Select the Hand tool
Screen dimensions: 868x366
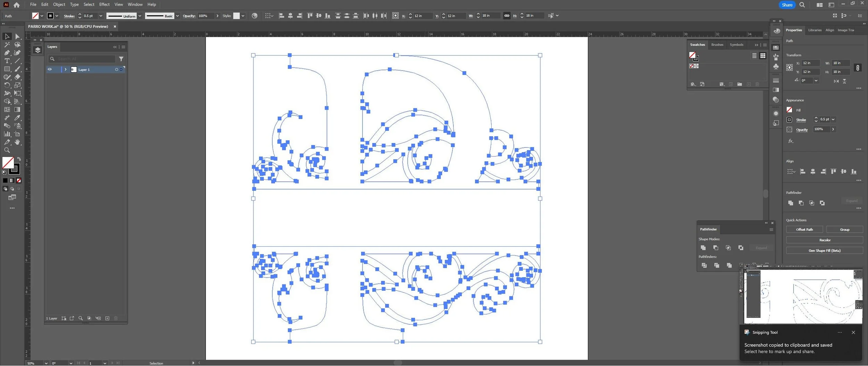tap(17, 142)
